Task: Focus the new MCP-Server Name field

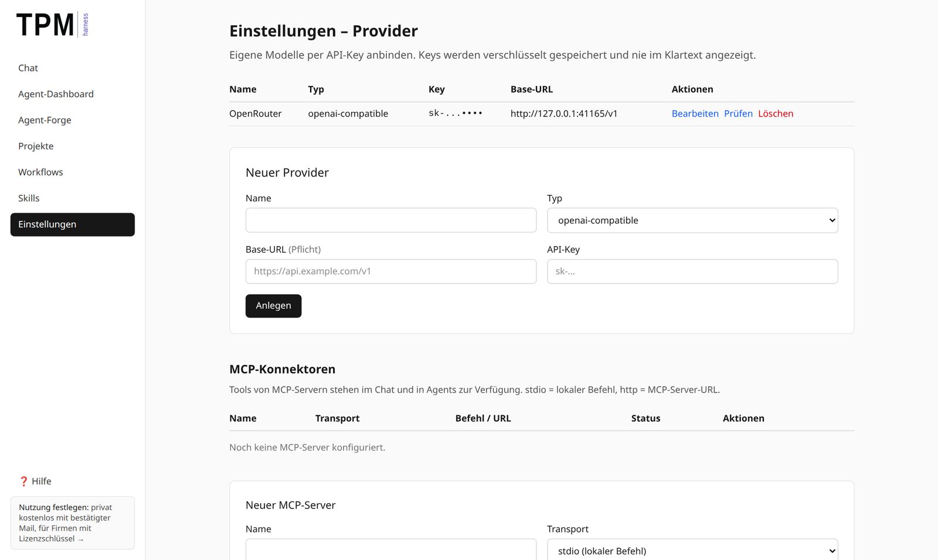Action: 391,550
